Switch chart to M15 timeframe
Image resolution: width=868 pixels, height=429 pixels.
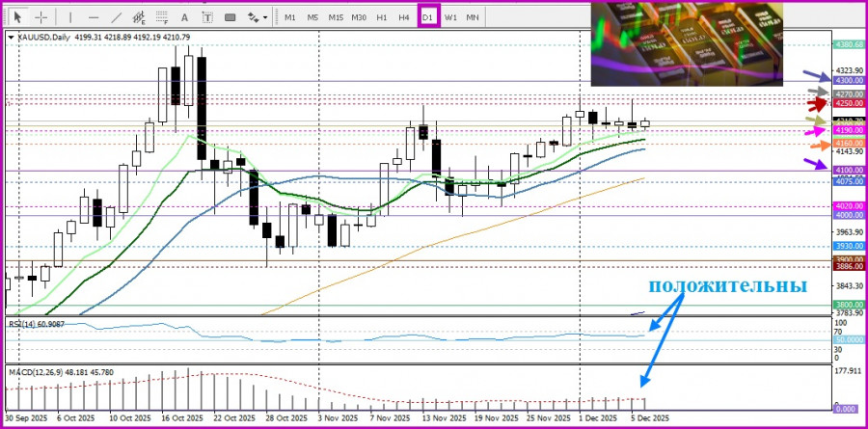click(336, 17)
